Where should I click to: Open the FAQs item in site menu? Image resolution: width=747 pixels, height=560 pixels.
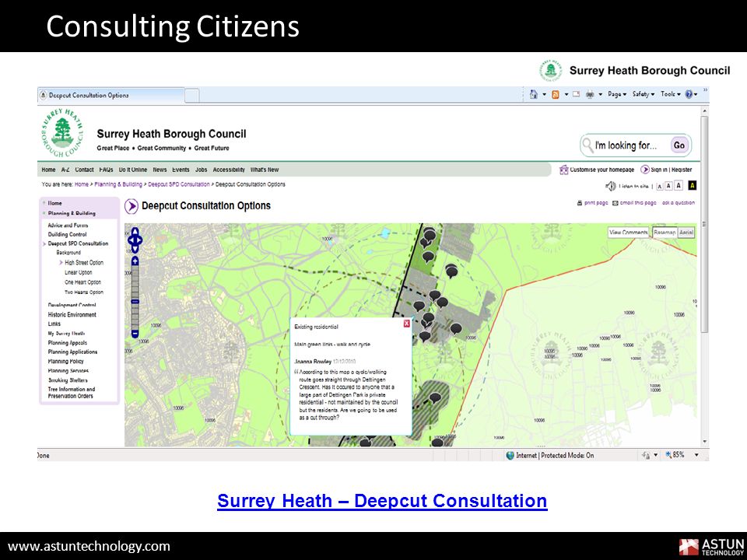click(x=107, y=170)
